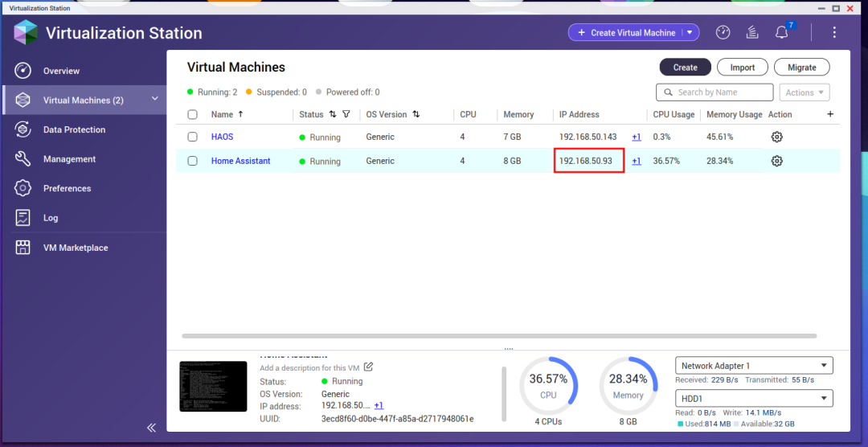Click the panel splitter dots handle
This screenshot has height=447, width=868.
coord(508,349)
